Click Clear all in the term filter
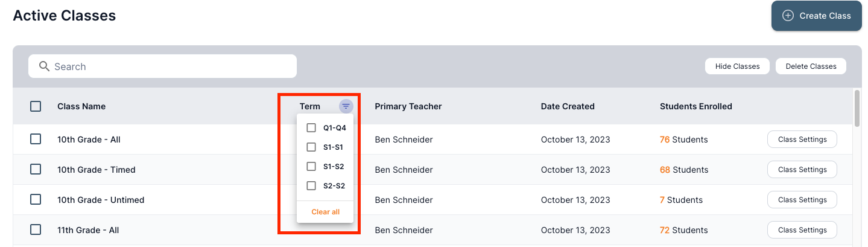 pyautogui.click(x=325, y=212)
